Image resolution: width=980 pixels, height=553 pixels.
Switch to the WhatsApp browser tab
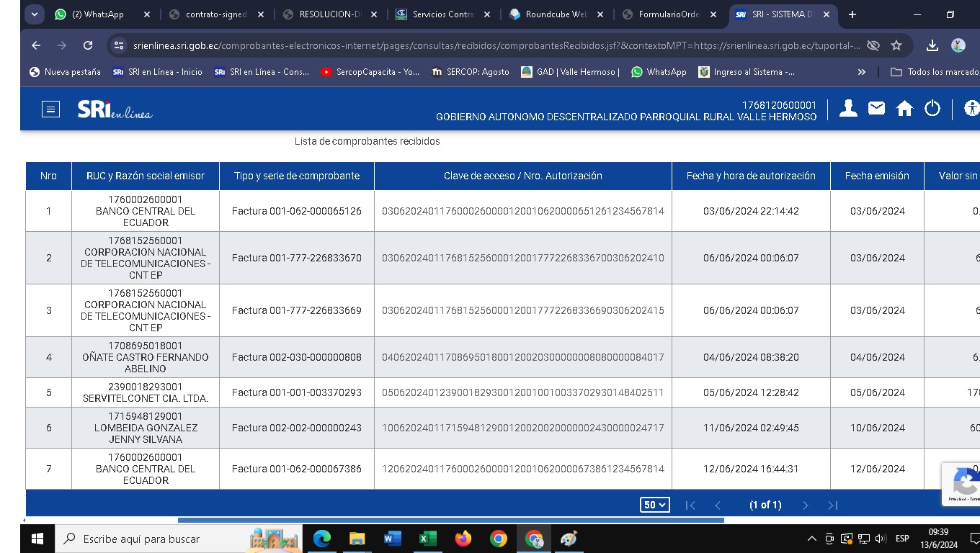click(97, 14)
